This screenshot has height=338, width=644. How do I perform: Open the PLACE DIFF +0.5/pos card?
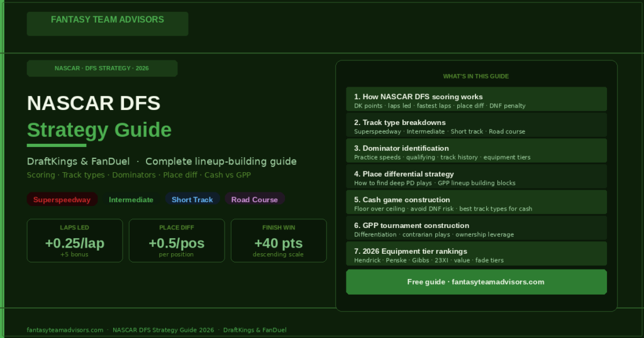pyautogui.click(x=177, y=241)
